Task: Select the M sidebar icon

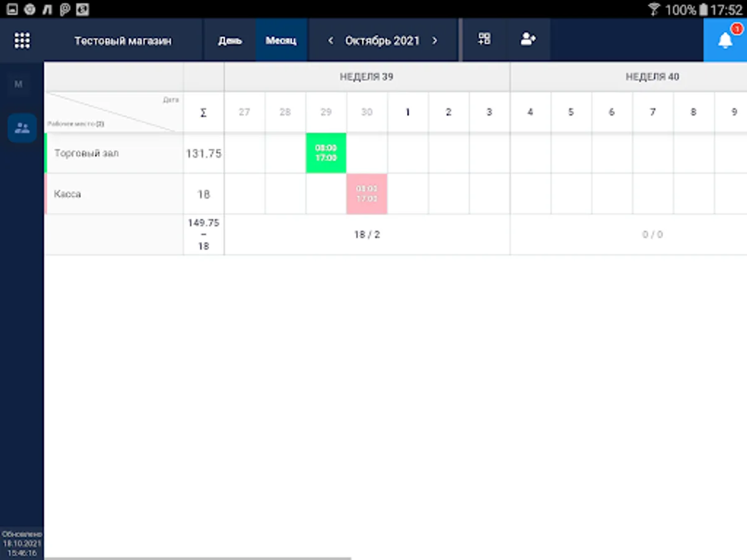Action: [18, 84]
